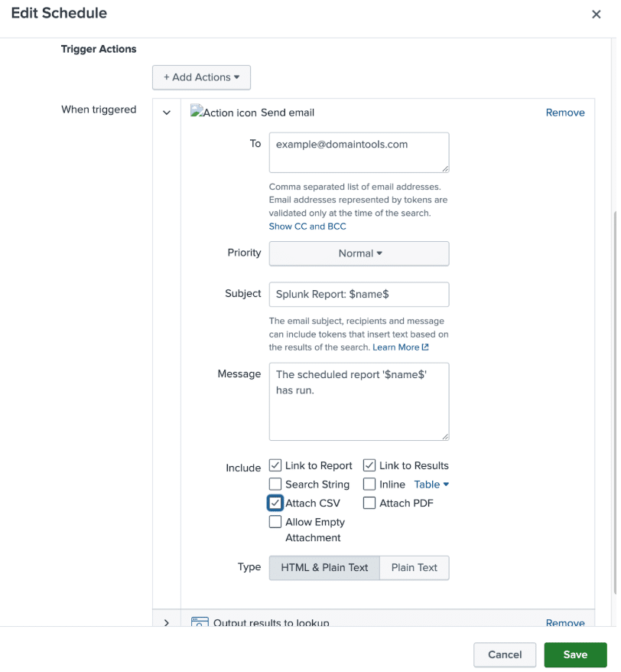Disable the Attach CSV checkbox
The height and width of the screenshot is (672, 621).
point(275,503)
